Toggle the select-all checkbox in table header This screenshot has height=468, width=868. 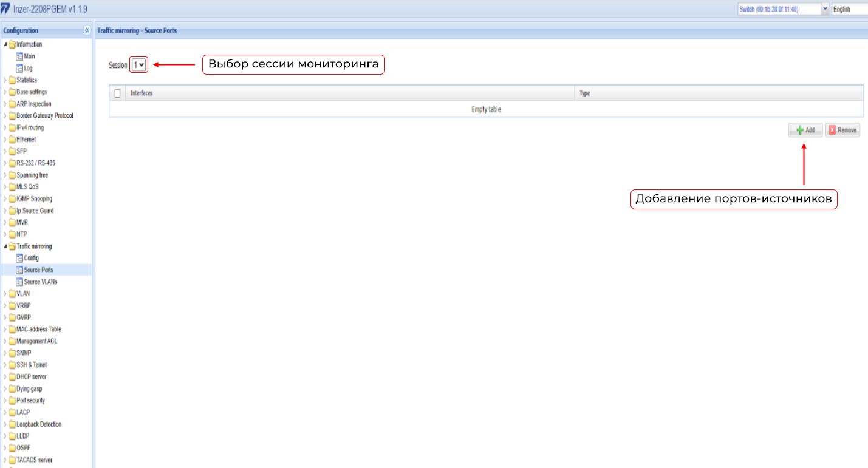coord(118,93)
